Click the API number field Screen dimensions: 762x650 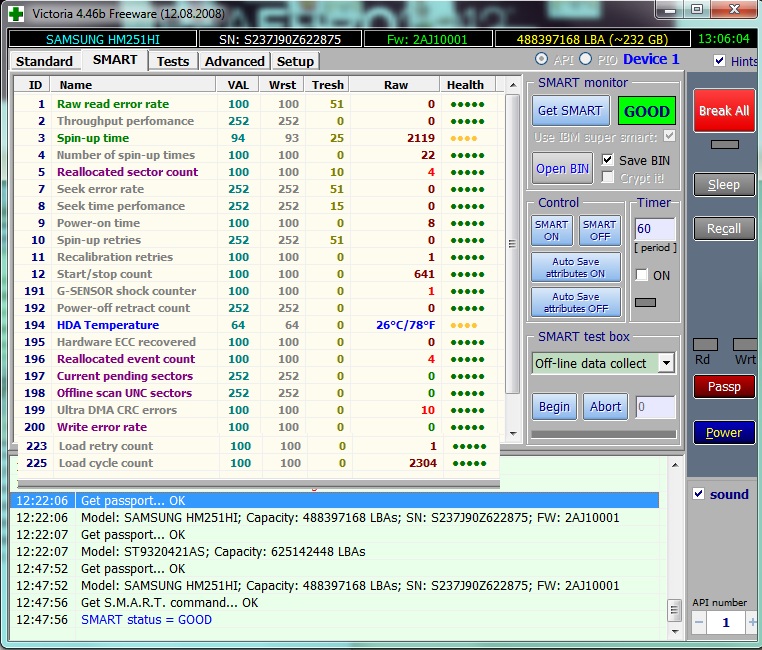(x=726, y=622)
